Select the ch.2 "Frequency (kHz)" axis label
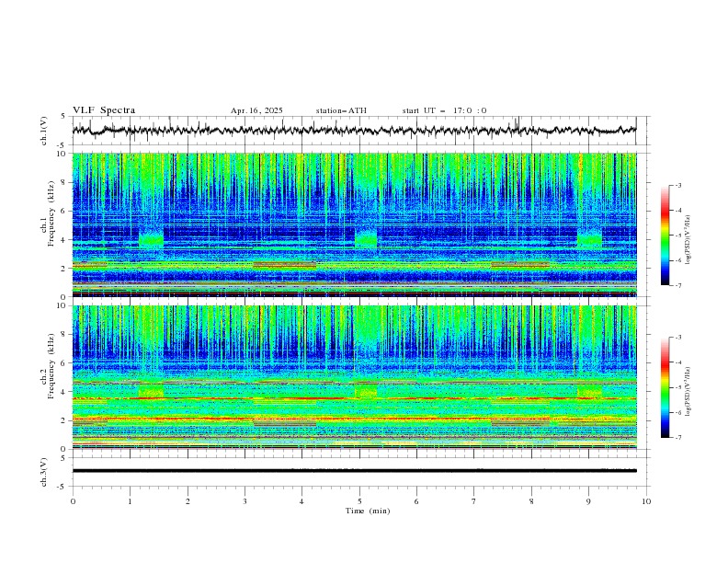Screen dimensions: 728x563 (x=51, y=366)
